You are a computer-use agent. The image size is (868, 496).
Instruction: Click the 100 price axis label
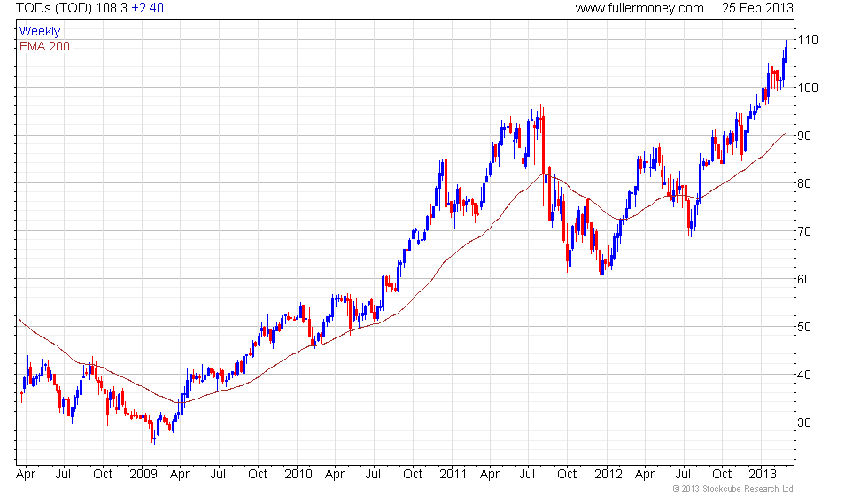[x=808, y=88]
